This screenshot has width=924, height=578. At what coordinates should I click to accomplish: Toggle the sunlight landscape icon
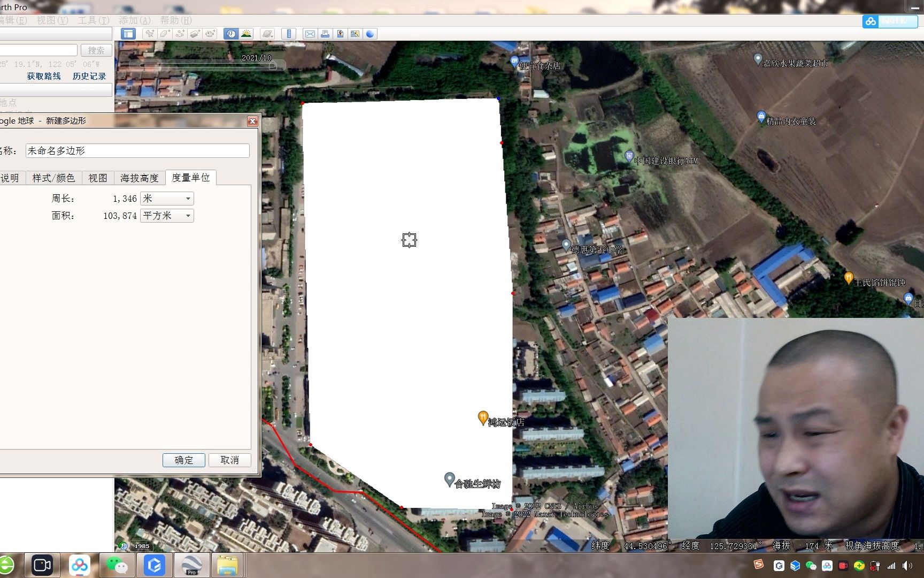click(x=247, y=34)
